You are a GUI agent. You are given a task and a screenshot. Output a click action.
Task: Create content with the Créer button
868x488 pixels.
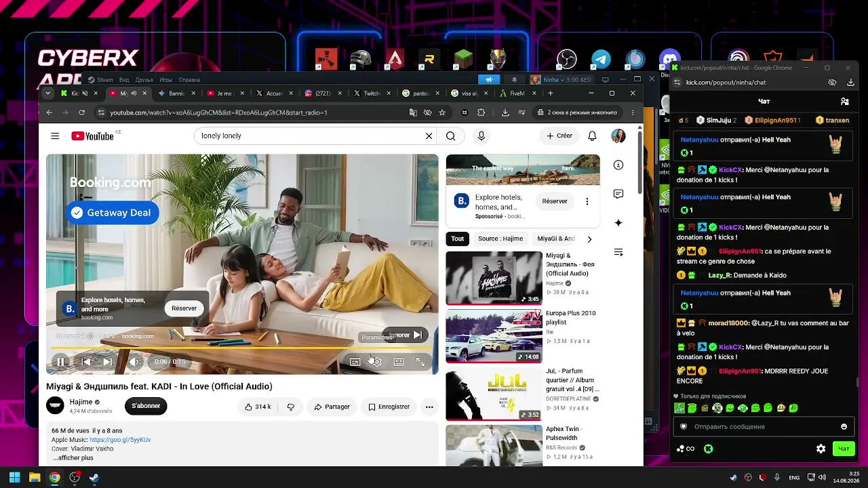(559, 136)
